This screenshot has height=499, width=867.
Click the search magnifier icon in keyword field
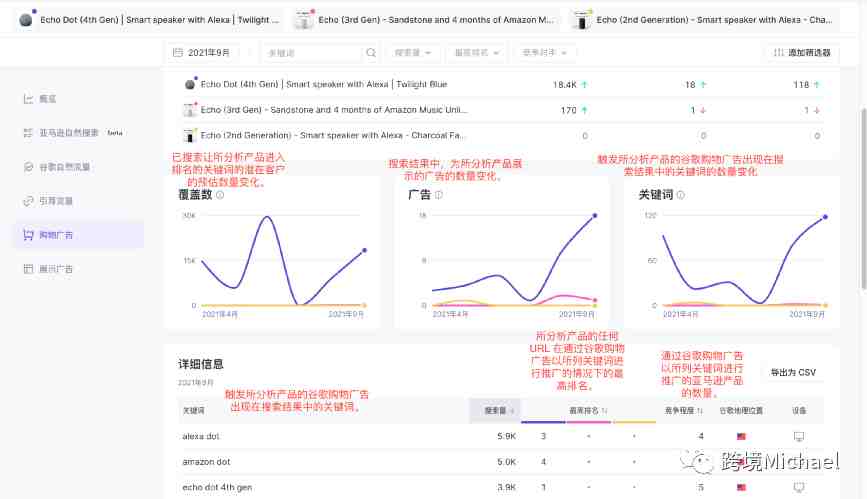[x=371, y=52]
